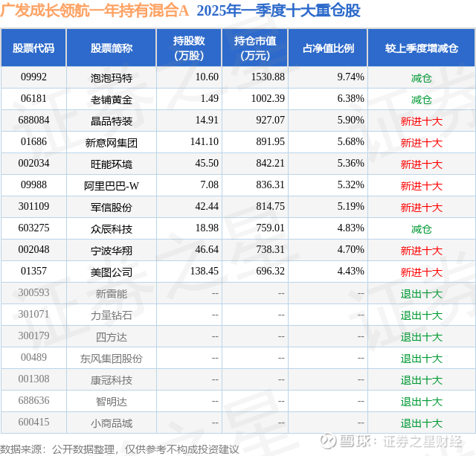Select stock code 688636
Image resolution: width=476 pixels, height=456 pixels.
(33, 400)
